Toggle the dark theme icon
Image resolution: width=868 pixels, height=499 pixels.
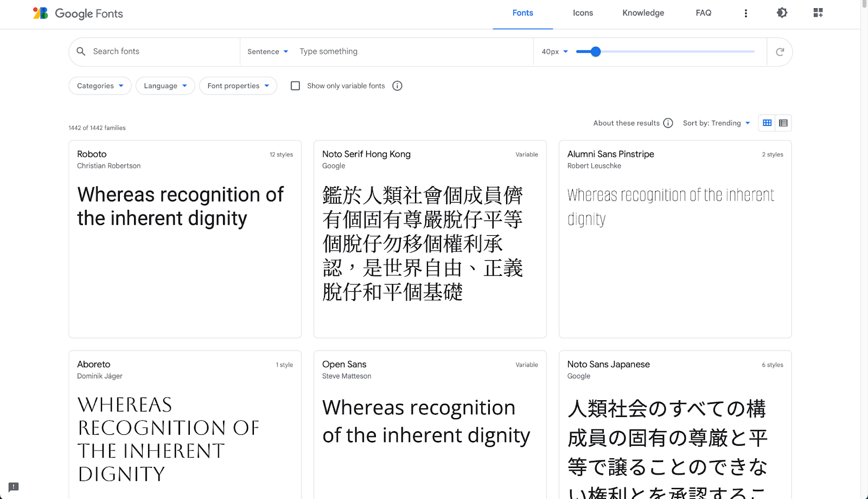[782, 12]
